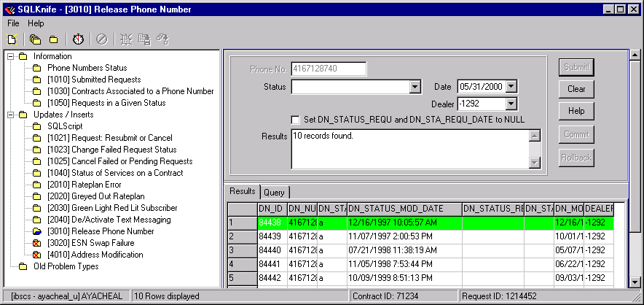Click the red-X icon beside ESN Swap Failure
644x305 pixels.
(36, 243)
